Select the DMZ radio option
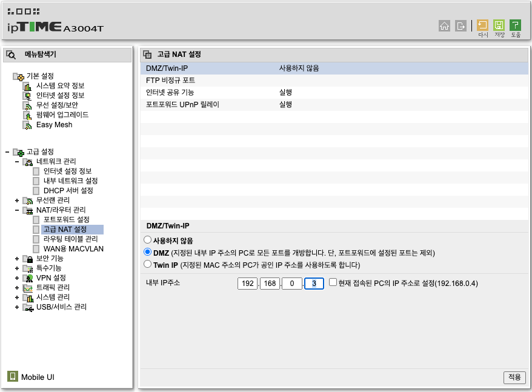Screen dimensions: 532x392 click(147, 252)
